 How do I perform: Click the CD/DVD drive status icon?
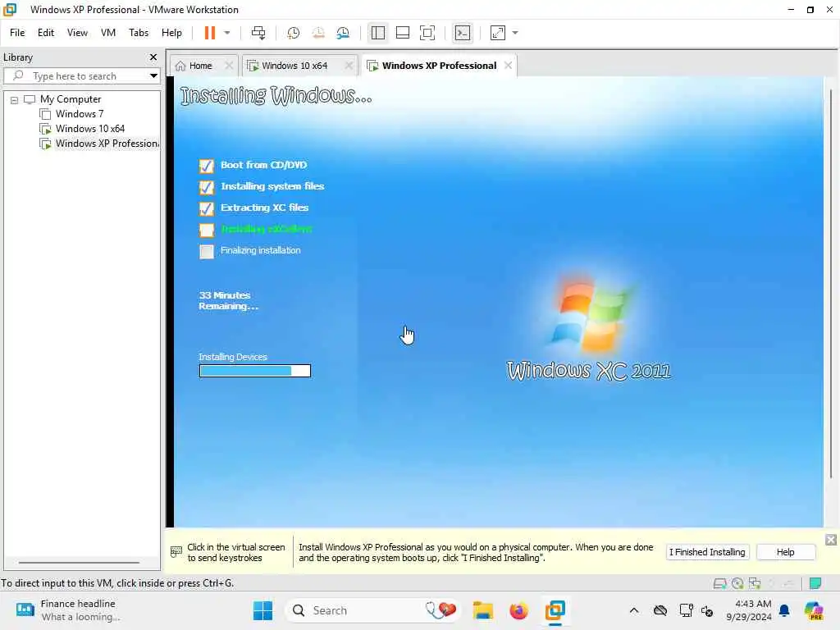pyautogui.click(x=737, y=583)
